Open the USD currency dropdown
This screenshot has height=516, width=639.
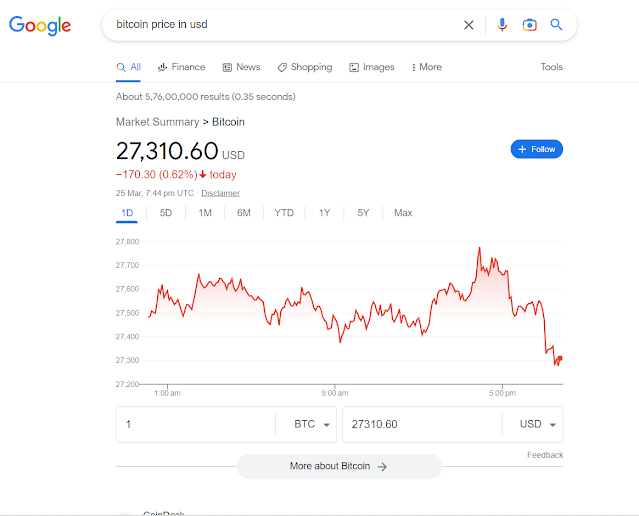[x=538, y=424]
